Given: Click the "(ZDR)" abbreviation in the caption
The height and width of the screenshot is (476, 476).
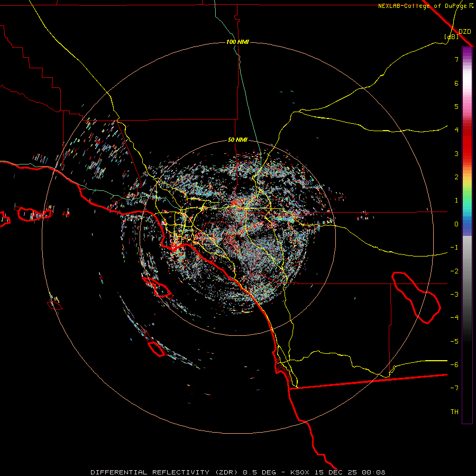Looking at the screenshot, I should click(227, 472).
